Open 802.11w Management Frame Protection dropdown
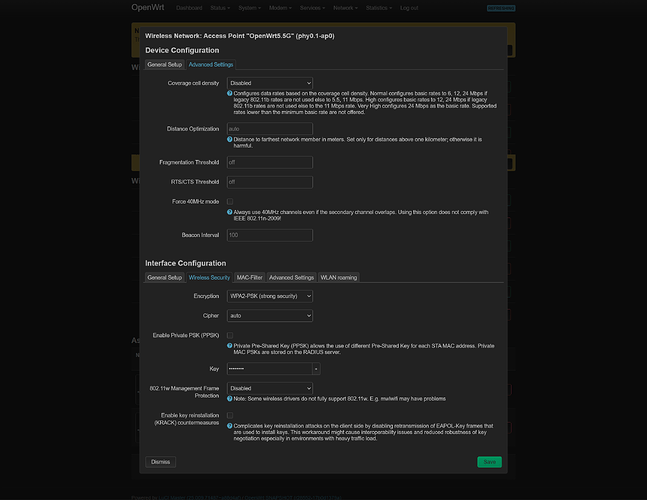The width and height of the screenshot is (647, 500). click(x=270, y=388)
